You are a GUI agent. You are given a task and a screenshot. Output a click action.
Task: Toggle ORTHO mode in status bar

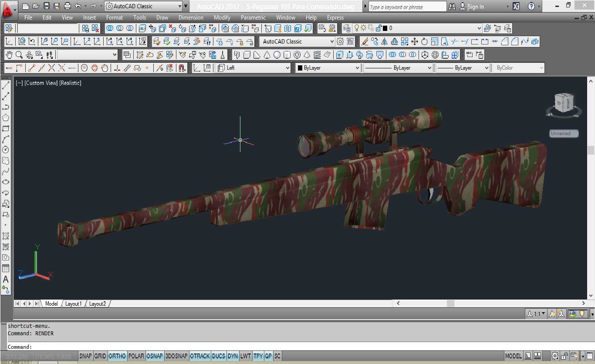pos(117,356)
